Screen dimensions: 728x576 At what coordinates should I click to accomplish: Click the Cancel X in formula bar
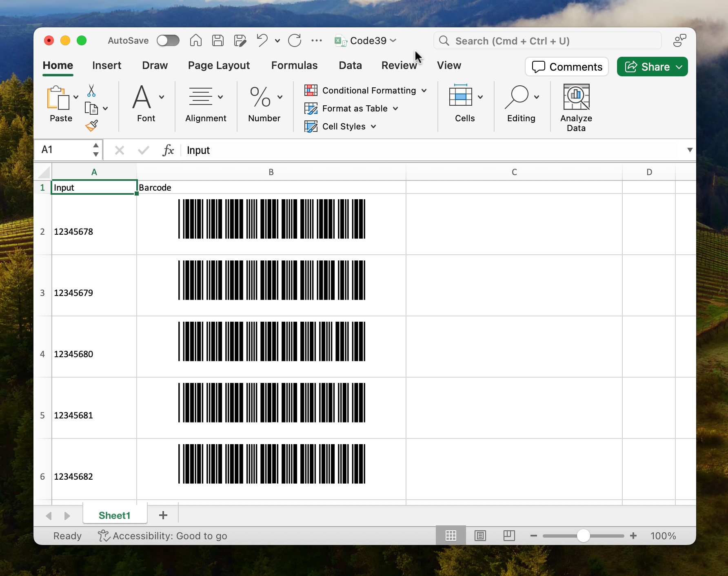coord(120,150)
